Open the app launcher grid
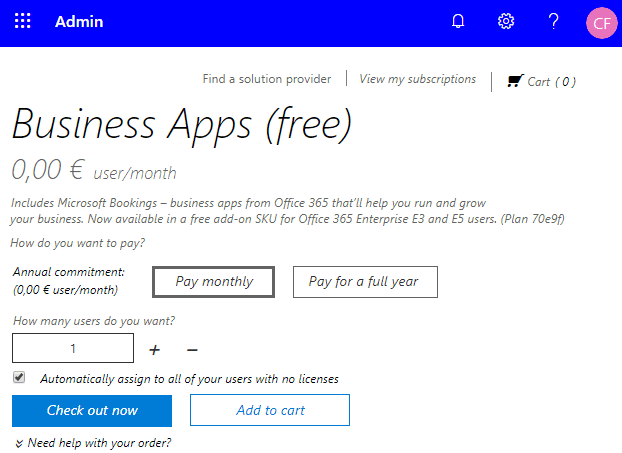The height and width of the screenshot is (453, 622). 23,21
